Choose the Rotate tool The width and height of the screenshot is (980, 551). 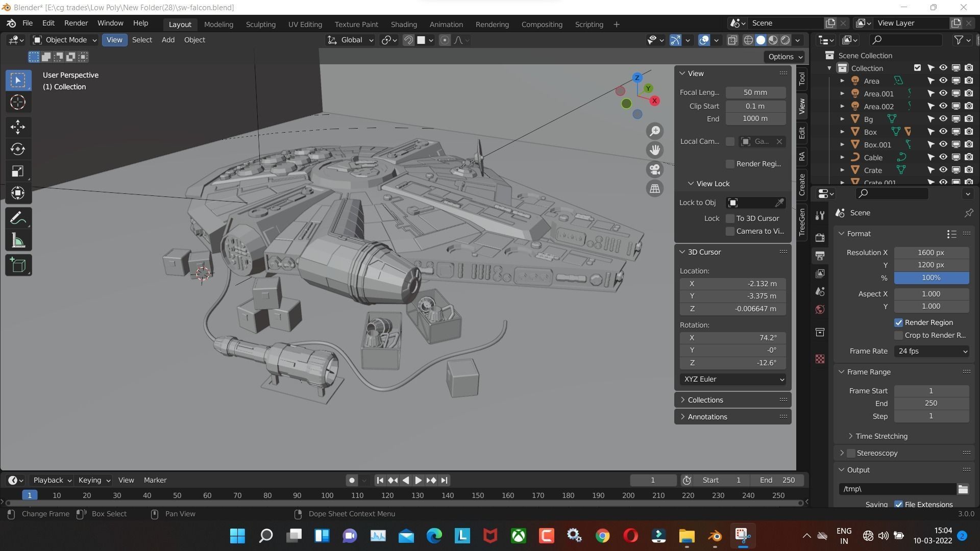(18, 149)
